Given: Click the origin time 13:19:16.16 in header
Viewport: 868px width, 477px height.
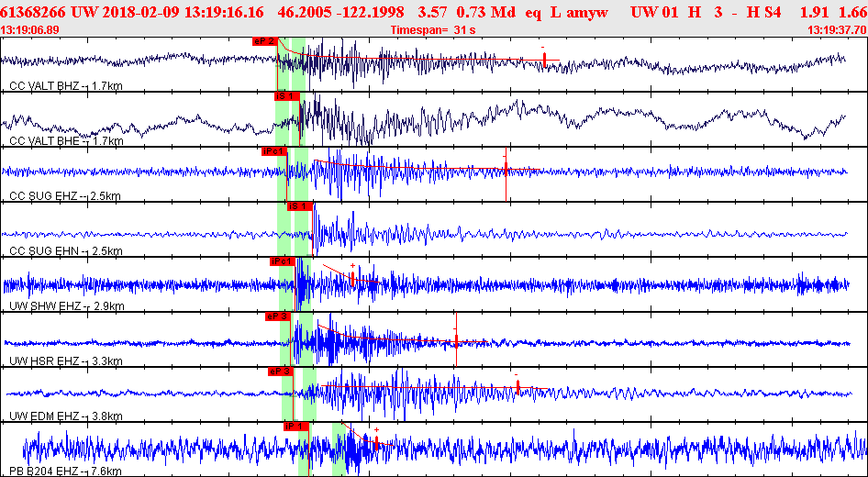Looking at the screenshot, I should (224, 12).
